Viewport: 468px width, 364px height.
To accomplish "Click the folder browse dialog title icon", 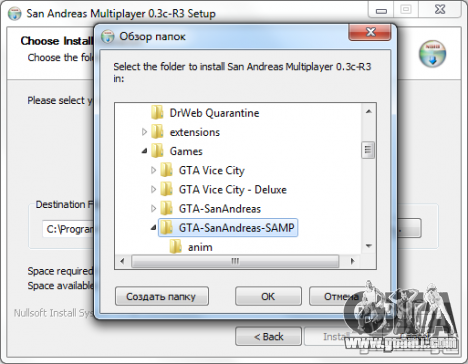I will (x=108, y=36).
